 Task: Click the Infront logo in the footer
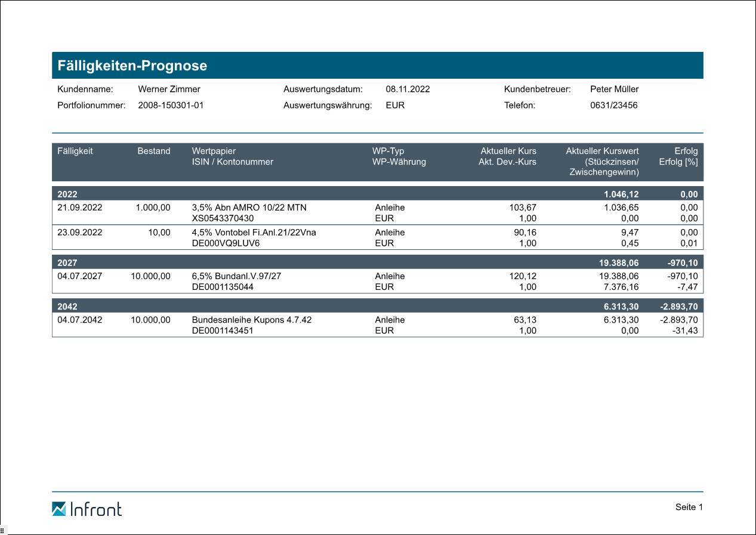click(87, 509)
